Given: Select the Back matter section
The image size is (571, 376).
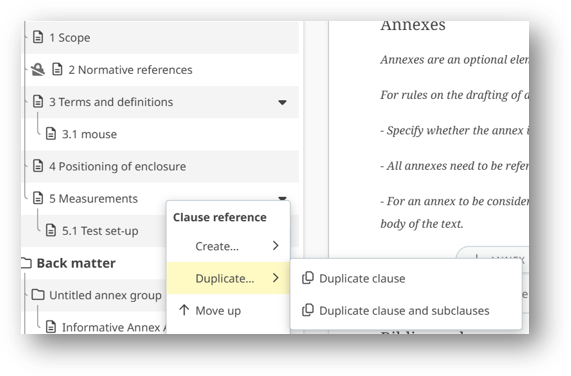Looking at the screenshot, I should click(76, 263).
